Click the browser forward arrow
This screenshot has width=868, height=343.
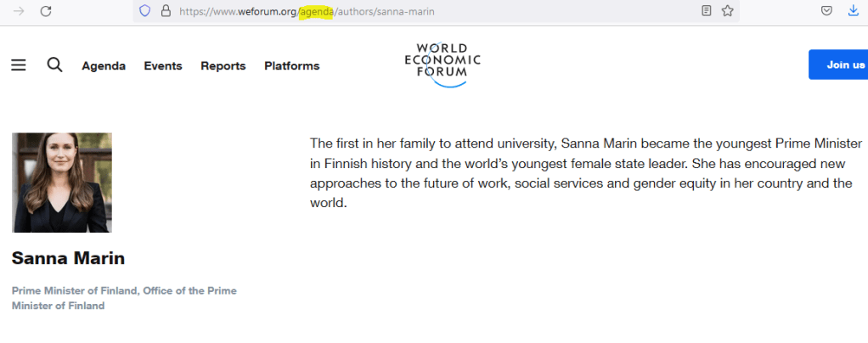coord(19,11)
